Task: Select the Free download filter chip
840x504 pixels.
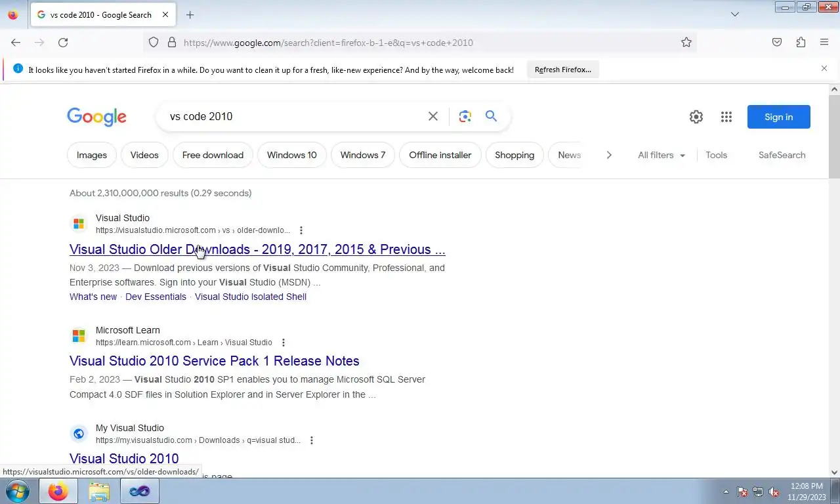Action: point(213,155)
